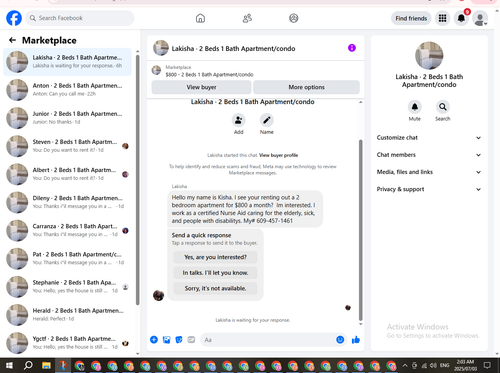Screen dimensions: 500x373
Task: Choose a GIF icon in composer
Action: tap(191, 340)
